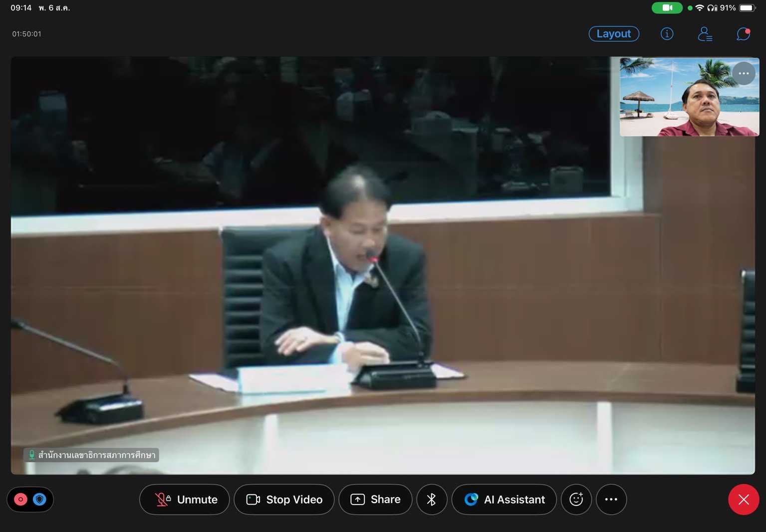Select the self-view video thumbnail

(x=689, y=97)
